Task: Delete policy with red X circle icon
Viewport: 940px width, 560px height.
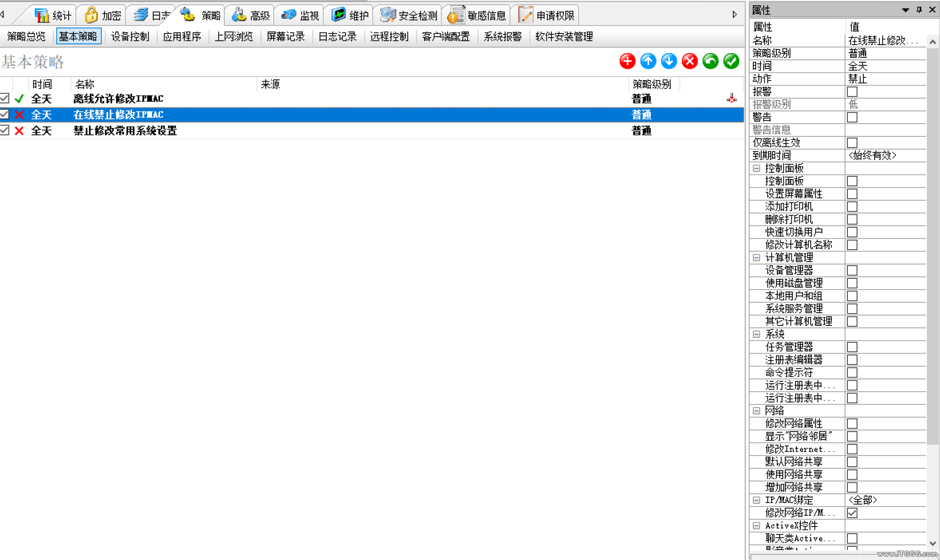Action: [x=689, y=61]
